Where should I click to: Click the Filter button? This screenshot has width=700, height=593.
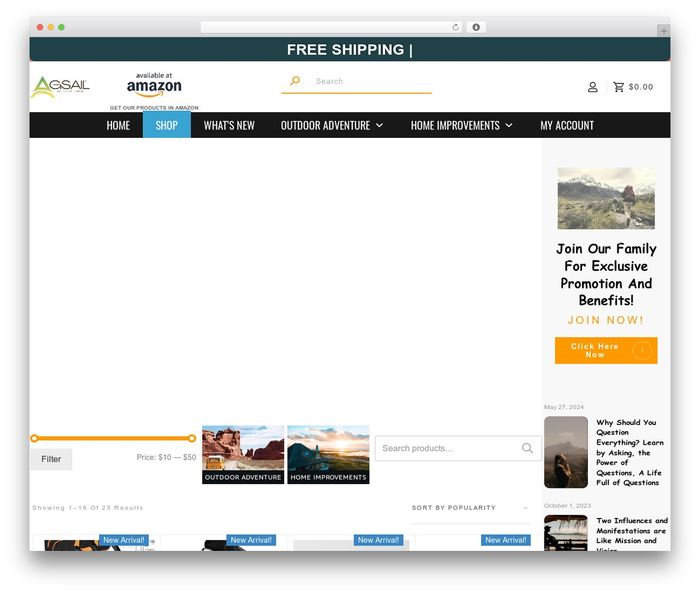[51, 459]
